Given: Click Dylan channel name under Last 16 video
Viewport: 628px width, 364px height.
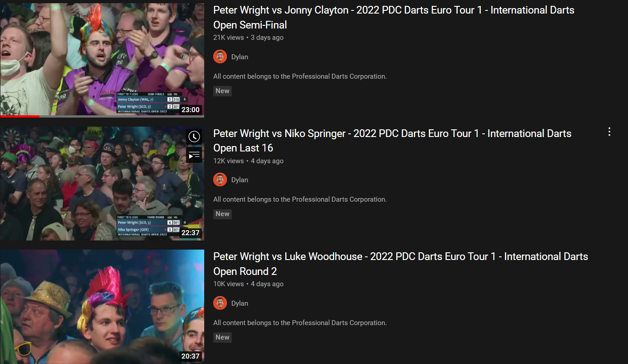Looking at the screenshot, I should 240,180.
